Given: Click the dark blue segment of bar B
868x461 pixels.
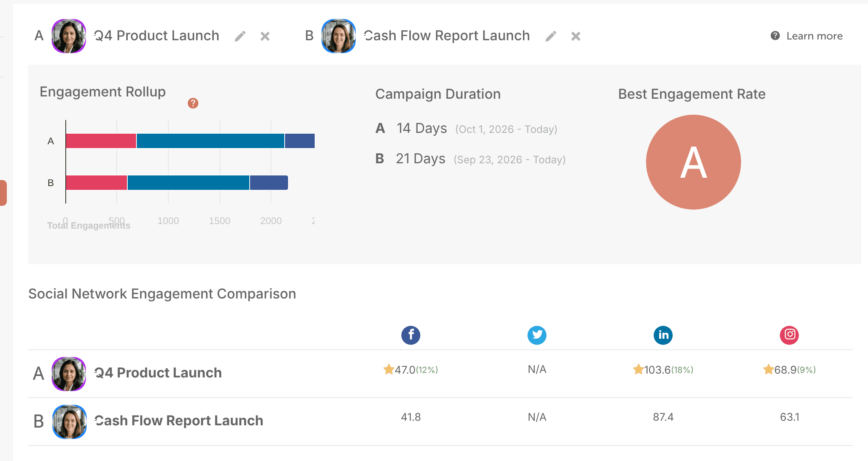Looking at the screenshot, I should (269, 183).
